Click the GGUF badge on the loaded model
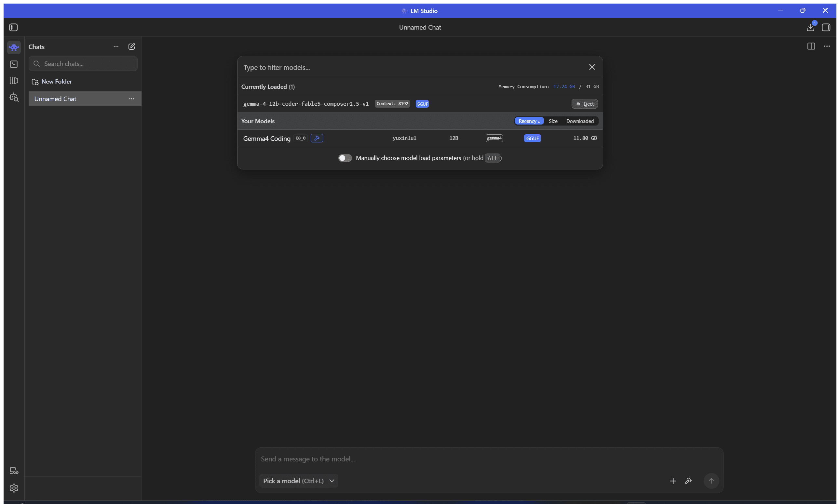The height and width of the screenshot is (504, 840). click(x=422, y=104)
